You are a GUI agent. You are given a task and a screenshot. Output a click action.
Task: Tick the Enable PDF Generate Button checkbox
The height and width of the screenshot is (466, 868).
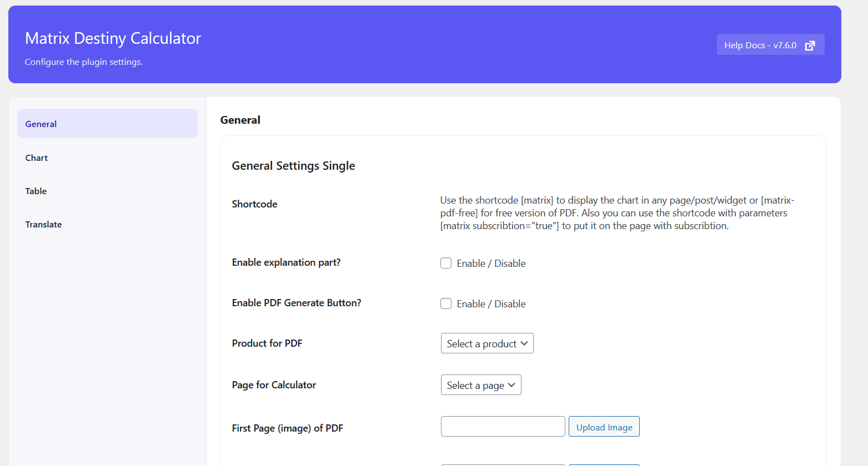[x=446, y=303]
